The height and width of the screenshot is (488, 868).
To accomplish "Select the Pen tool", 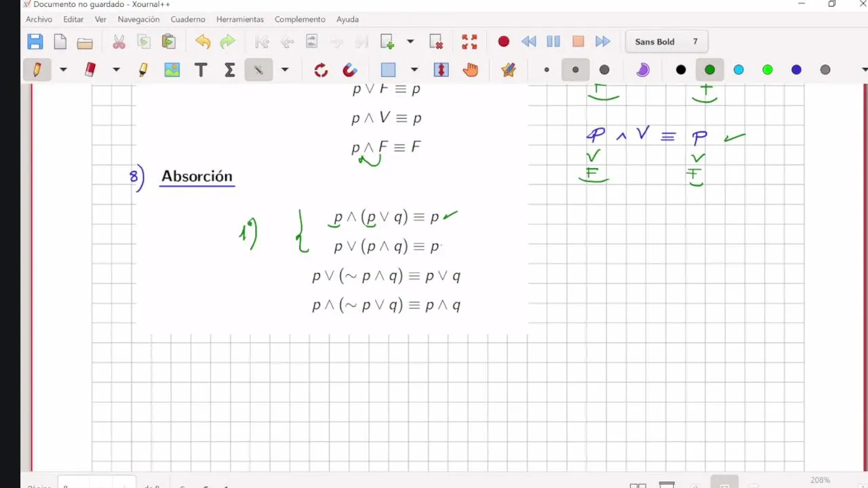I will pos(37,70).
